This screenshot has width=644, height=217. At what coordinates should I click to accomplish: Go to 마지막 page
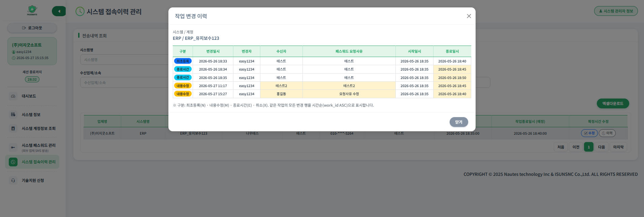coord(618,147)
